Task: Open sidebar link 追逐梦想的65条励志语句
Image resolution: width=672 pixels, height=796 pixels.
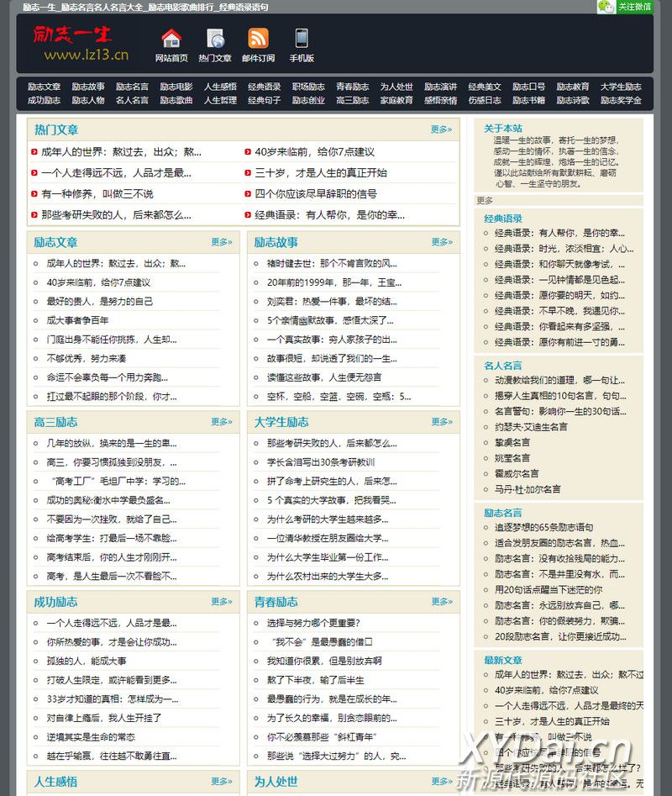Action: [544, 528]
